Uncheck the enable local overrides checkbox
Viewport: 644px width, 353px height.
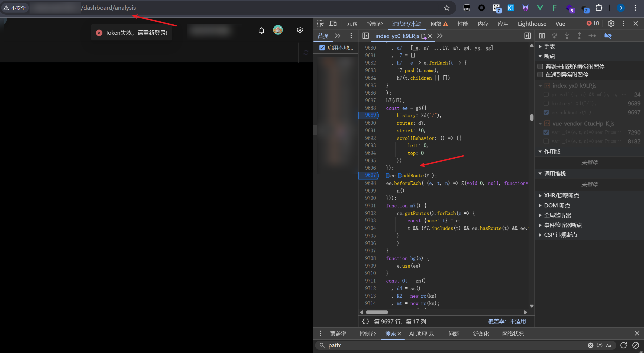pos(322,48)
